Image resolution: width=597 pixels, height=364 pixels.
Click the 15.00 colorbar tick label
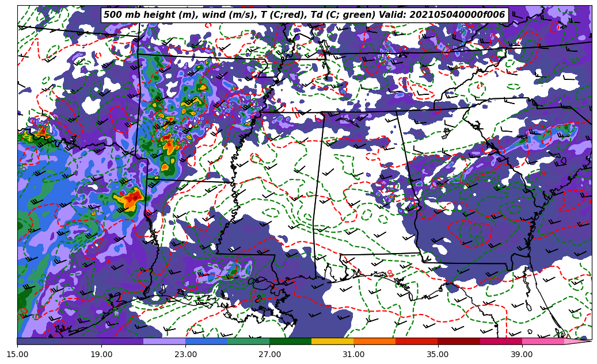pyautogui.click(x=17, y=354)
